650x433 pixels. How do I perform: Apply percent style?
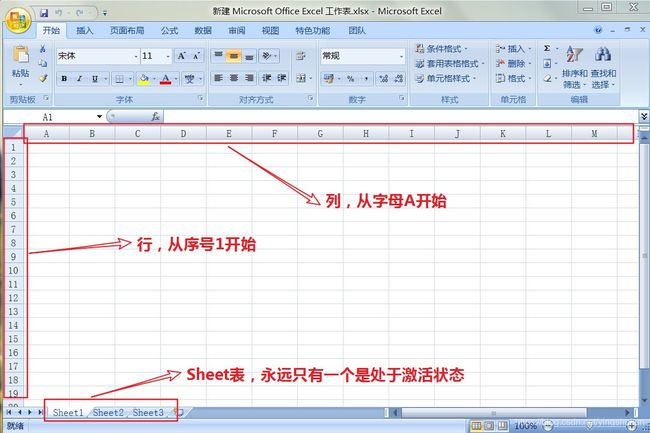pos(351,78)
